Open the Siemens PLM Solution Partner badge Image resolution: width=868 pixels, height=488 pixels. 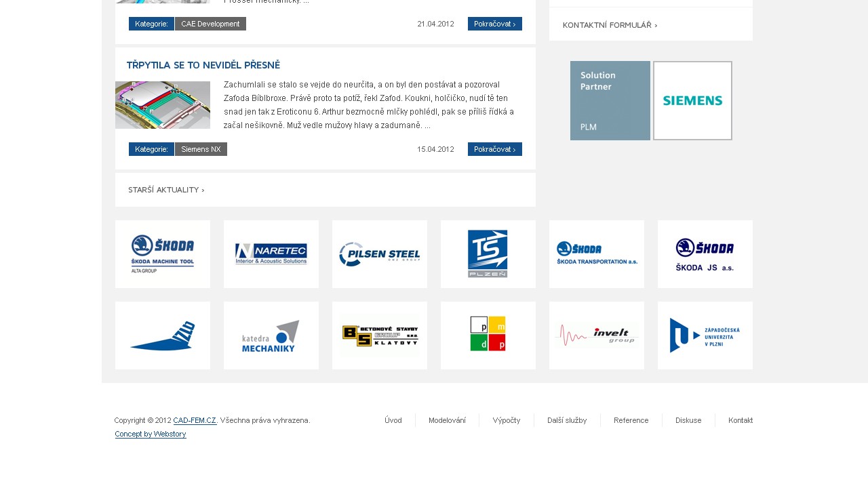(x=610, y=100)
